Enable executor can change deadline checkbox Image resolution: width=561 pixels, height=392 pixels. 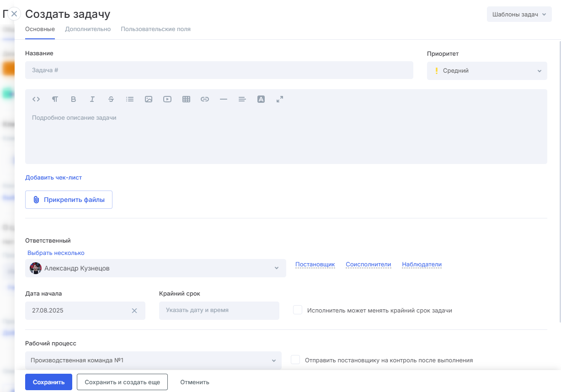point(298,310)
